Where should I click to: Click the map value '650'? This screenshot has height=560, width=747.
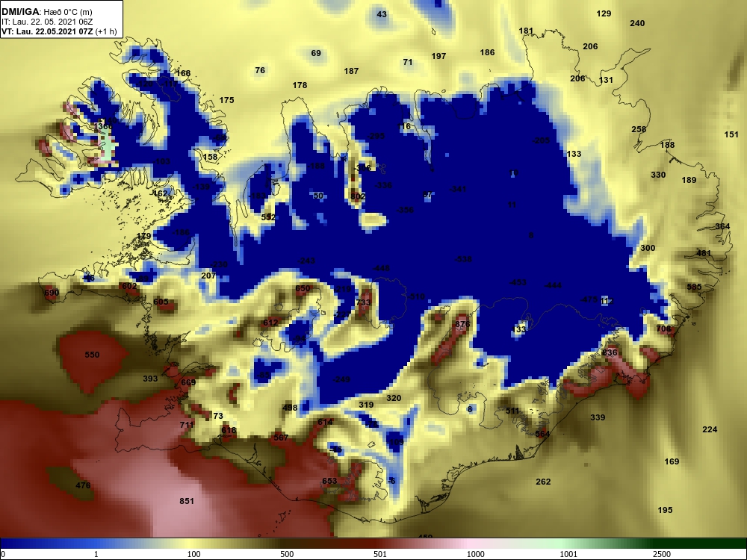[303, 288]
